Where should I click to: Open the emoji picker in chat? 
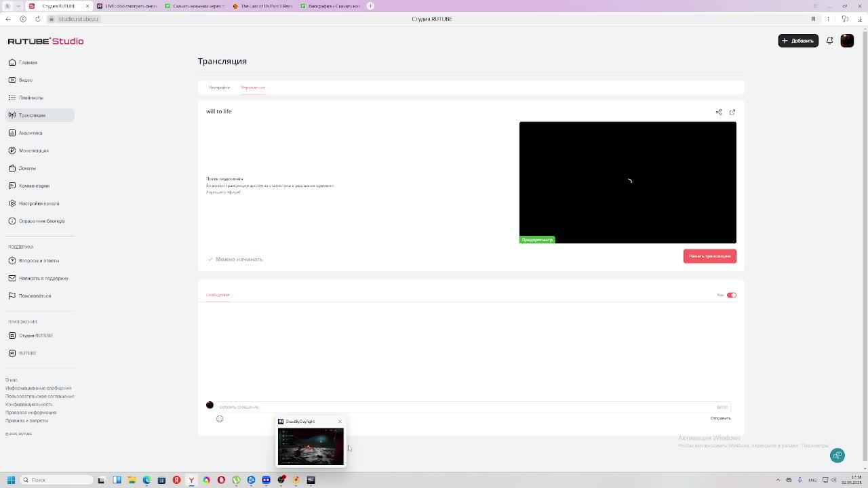point(220,419)
